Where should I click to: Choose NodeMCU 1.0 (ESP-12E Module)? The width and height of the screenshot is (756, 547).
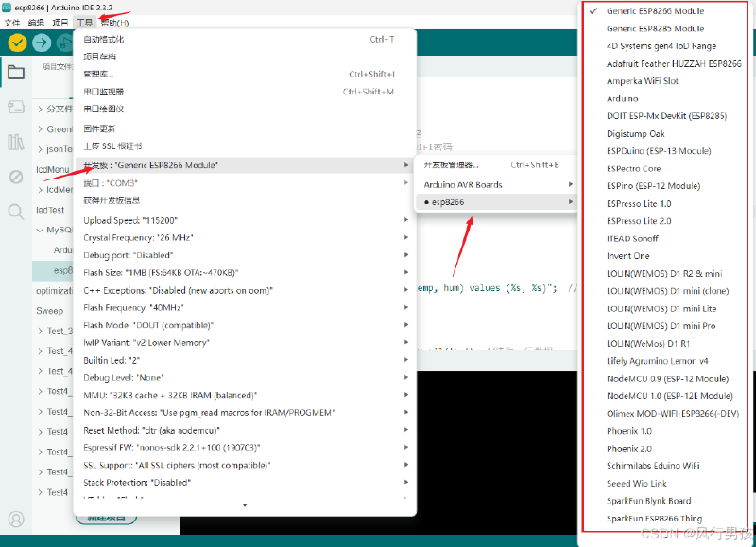click(x=669, y=396)
